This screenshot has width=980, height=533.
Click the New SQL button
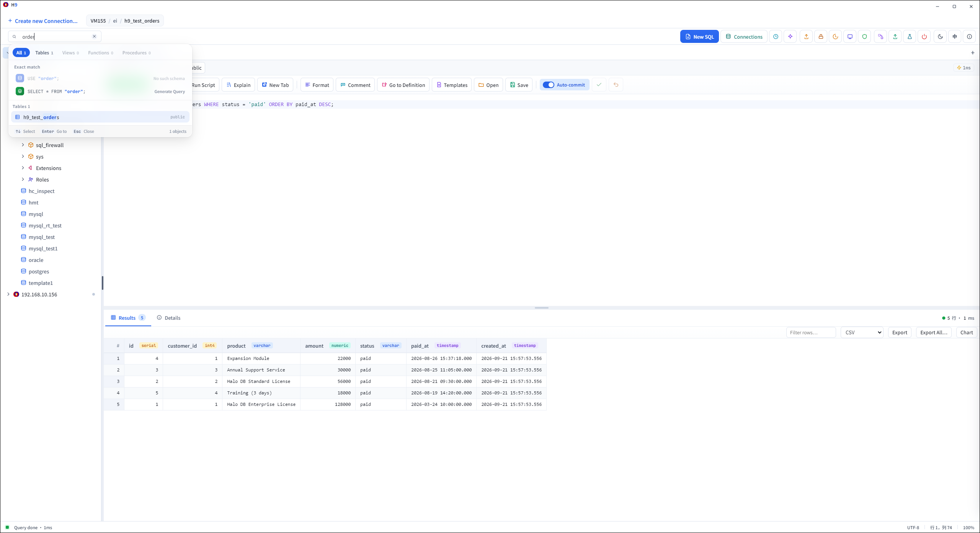(699, 37)
